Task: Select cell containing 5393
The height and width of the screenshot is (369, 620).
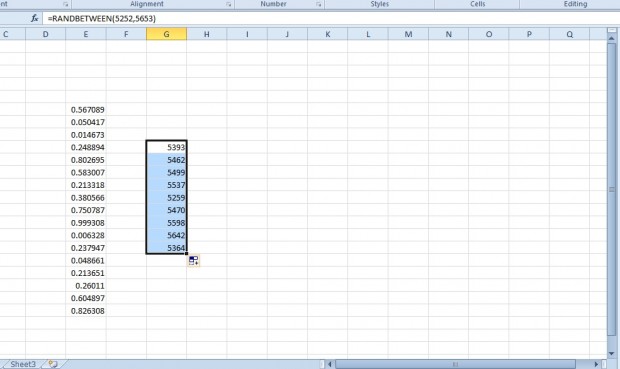Action: (166, 147)
